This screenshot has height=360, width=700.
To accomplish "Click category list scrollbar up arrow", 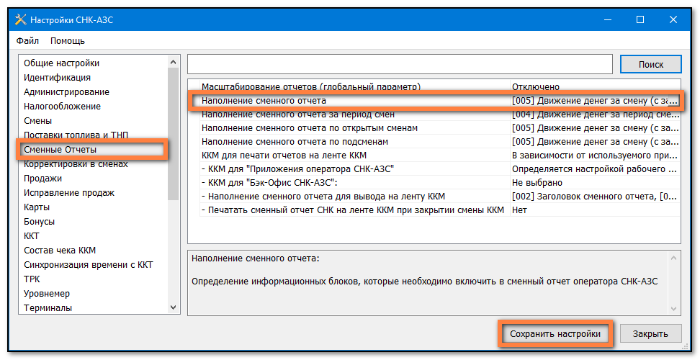I will click(x=174, y=63).
